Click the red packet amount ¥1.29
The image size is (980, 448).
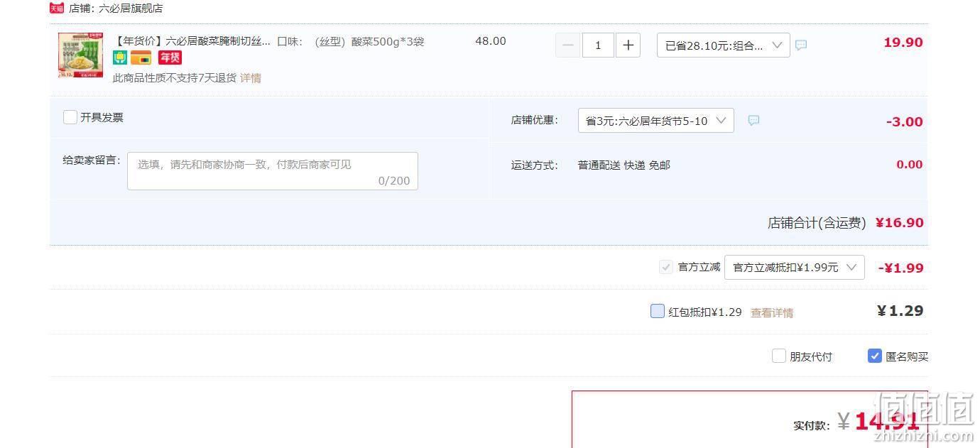click(900, 311)
